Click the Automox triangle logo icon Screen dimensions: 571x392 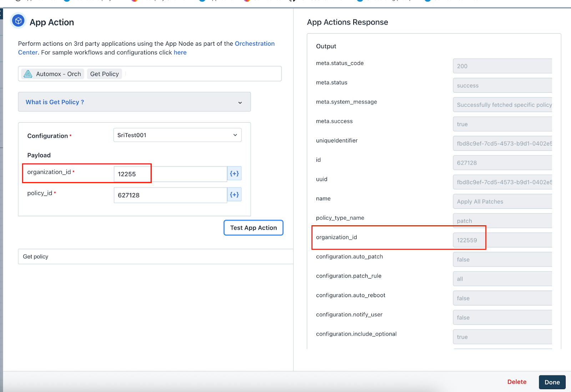pyautogui.click(x=28, y=74)
